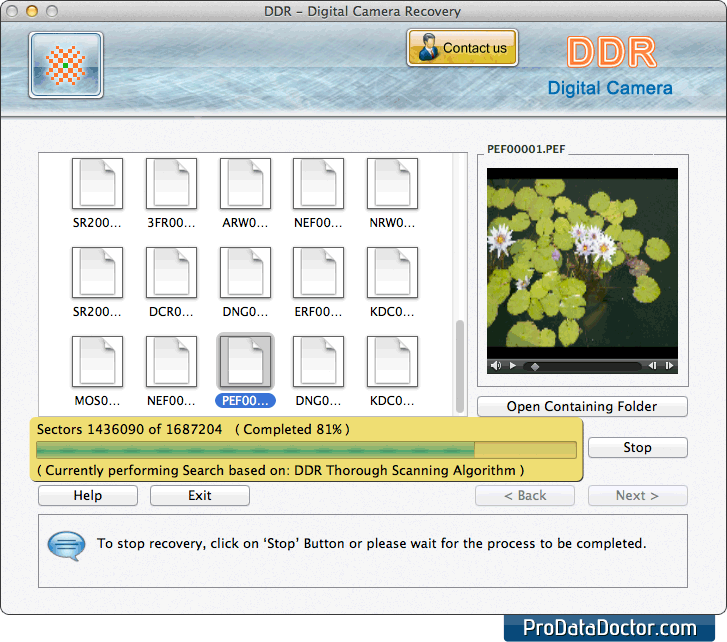Click the 'PEF00001.PEF' preview title
727x642 pixels.
[526, 149]
